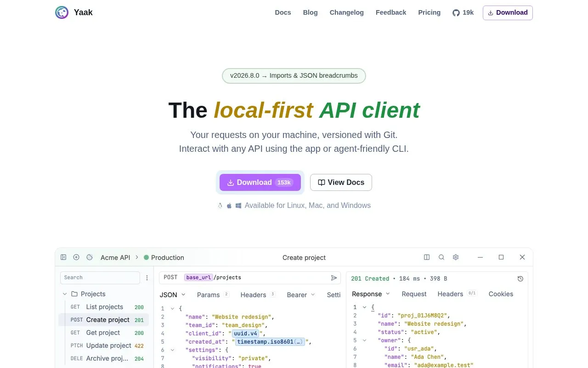Click the split layout icon in the app header
The width and height of the screenshot is (588, 368).
pos(427,257)
